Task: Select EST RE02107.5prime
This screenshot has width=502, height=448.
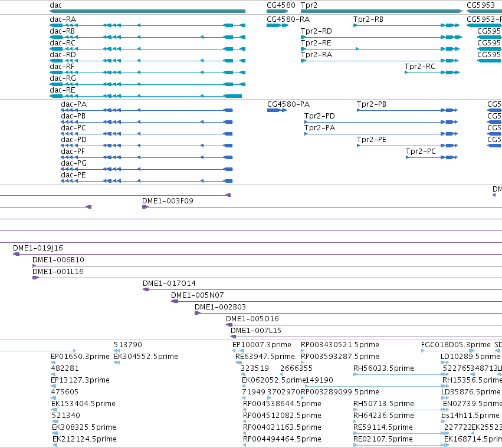Action: (383, 439)
